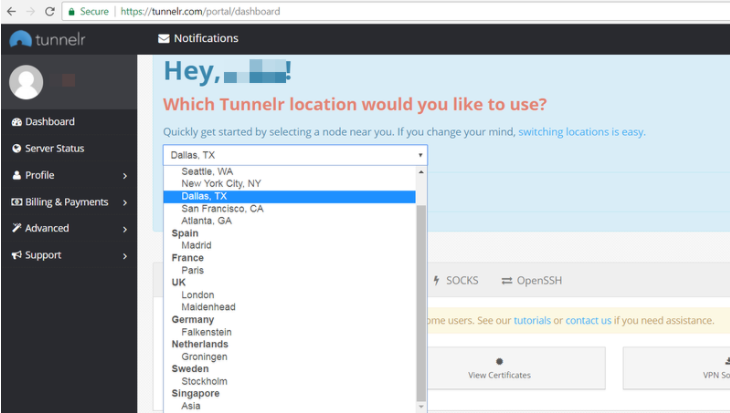730x413 pixels.
Task: Switch to the SOCKS tab
Action: [x=455, y=280]
